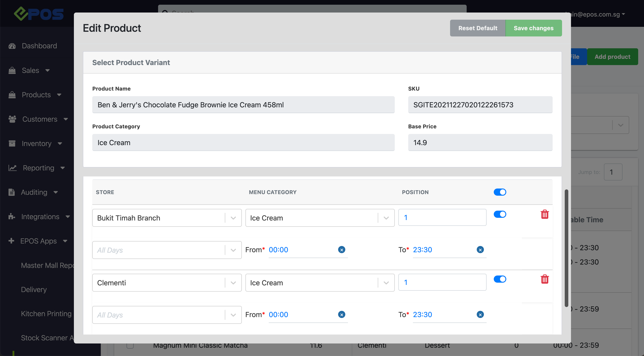644x356 pixels.
Task: Click the modal vertical scrollbar
Action: tap(566, 248)
